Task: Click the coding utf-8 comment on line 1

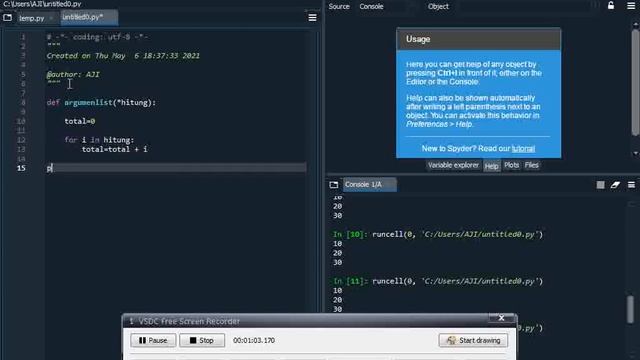Action: pyautogui.click(x=98, y=37)
